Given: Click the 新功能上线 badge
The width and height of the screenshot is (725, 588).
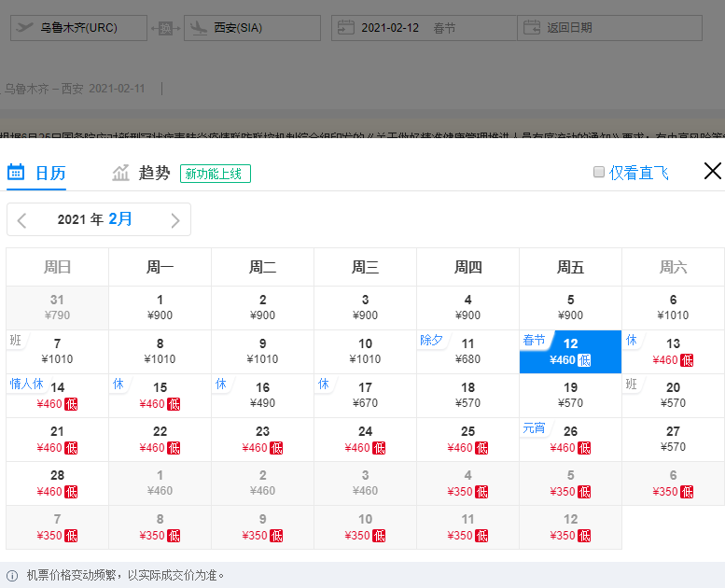Looking at the screenshot, I should click(216, 174).
